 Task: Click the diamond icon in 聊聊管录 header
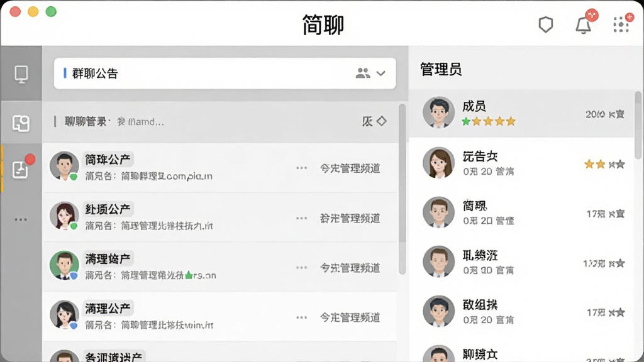[x=382, y=121]
